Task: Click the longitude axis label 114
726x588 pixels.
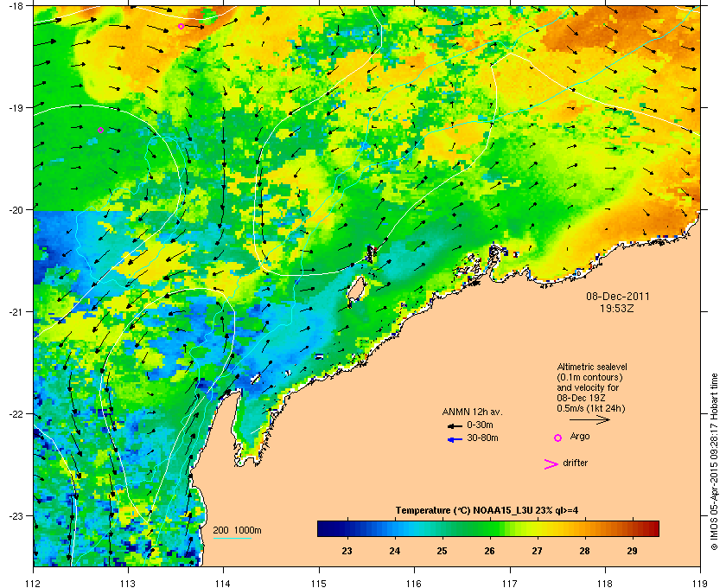Action: tap(224, 584)
